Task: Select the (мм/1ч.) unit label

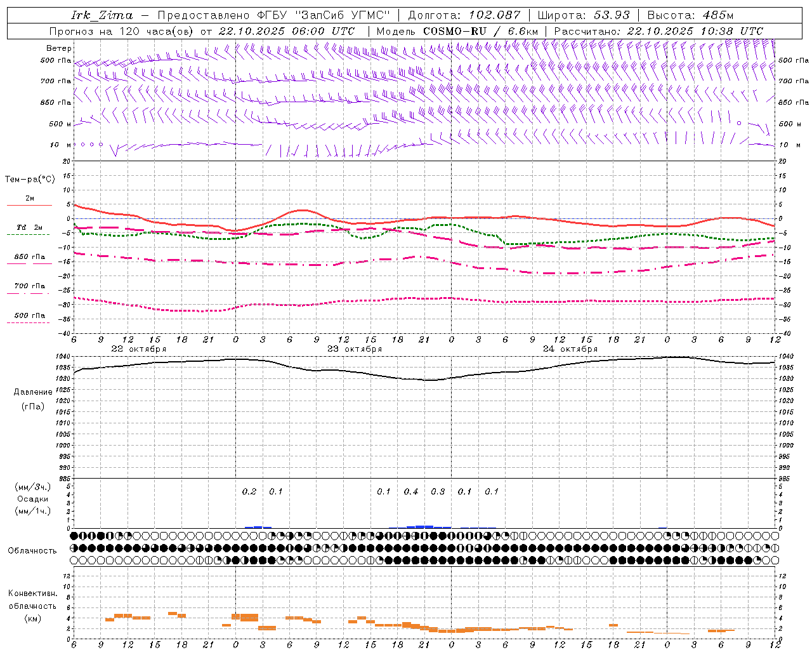Action: click(33, 511)
